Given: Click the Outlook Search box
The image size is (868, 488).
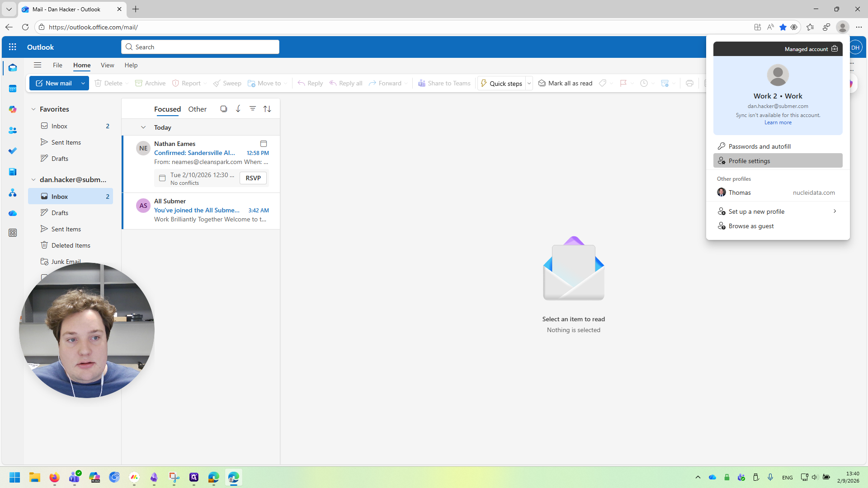Looking at the screenshot, I should click(x=200, y=47).
